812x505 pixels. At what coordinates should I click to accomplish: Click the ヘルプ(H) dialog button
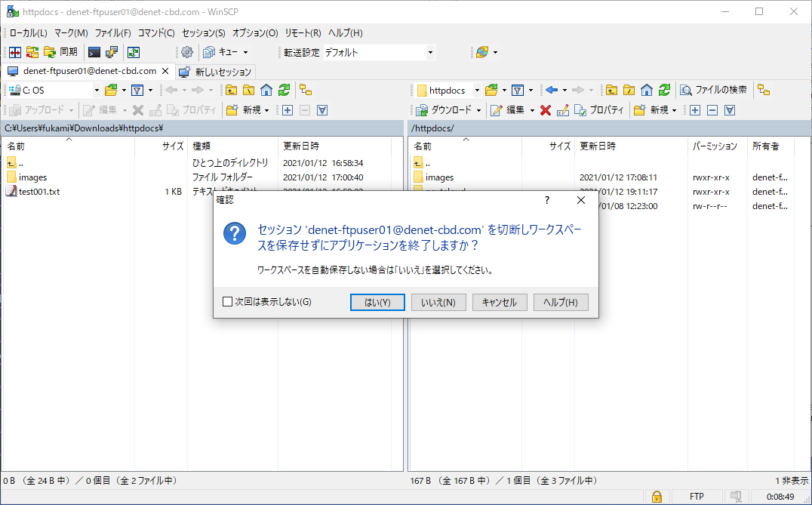pyautogui.click(x=561, y=303)
